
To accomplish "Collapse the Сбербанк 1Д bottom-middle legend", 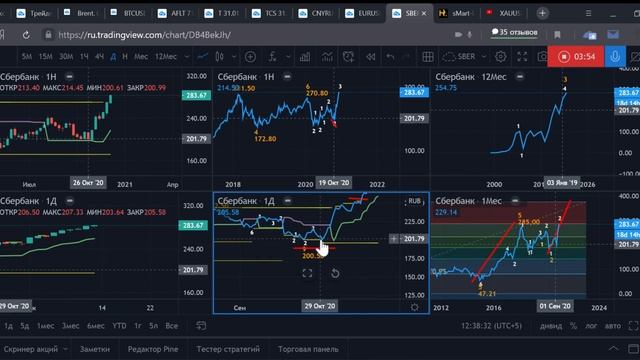I will (x=288, y=201).
